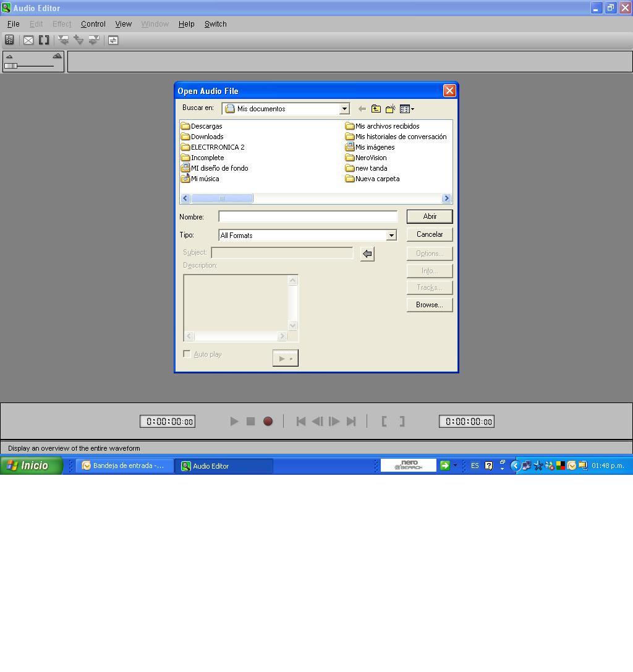Open the Control menu

(93, 24)
